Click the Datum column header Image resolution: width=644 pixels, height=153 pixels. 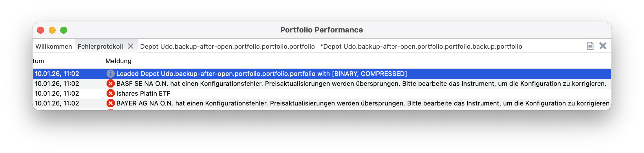[x=39, y=61]
